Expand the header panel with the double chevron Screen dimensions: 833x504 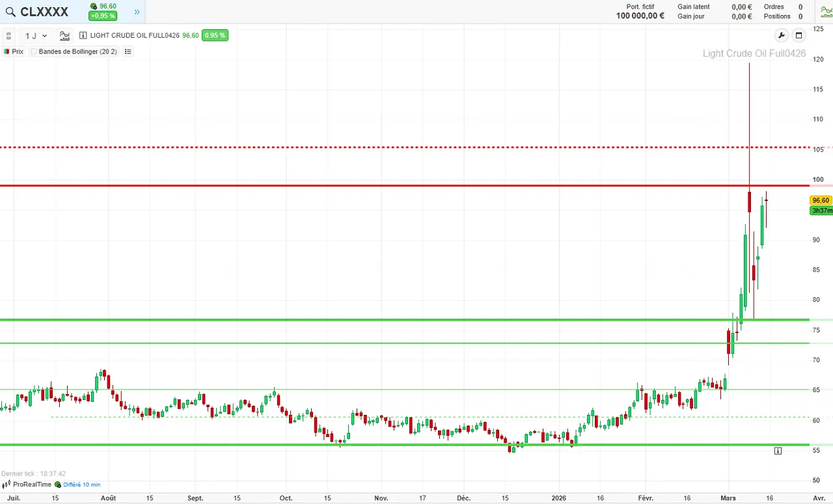tap(136, 12)
